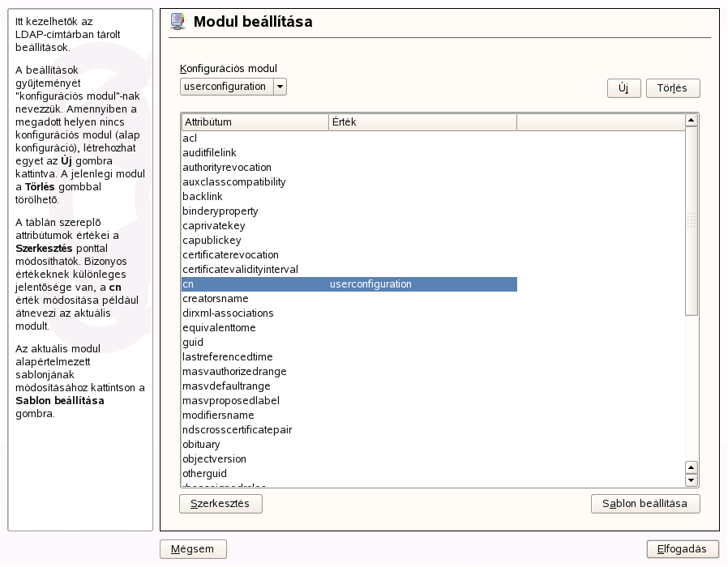The width and height of the screenshot is (728, 567).
Task: Select the obituary attribute
Action: click(243, 444)
